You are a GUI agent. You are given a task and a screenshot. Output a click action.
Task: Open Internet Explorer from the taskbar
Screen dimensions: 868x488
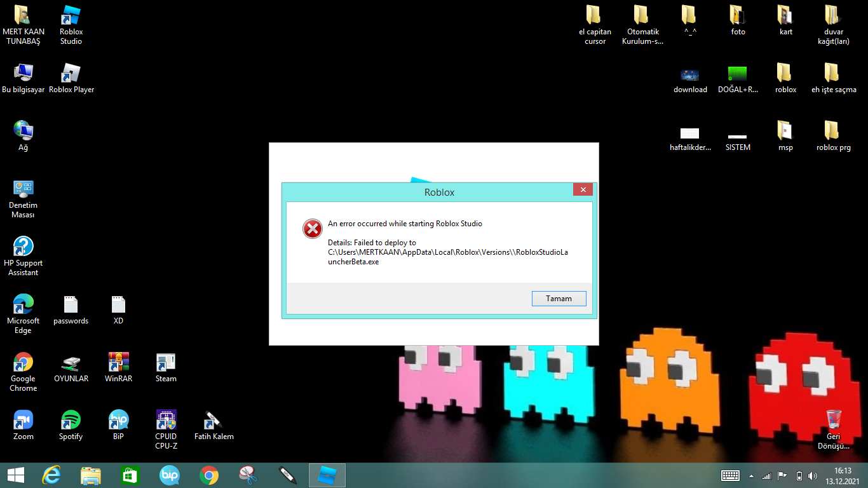tap(51, 475)
